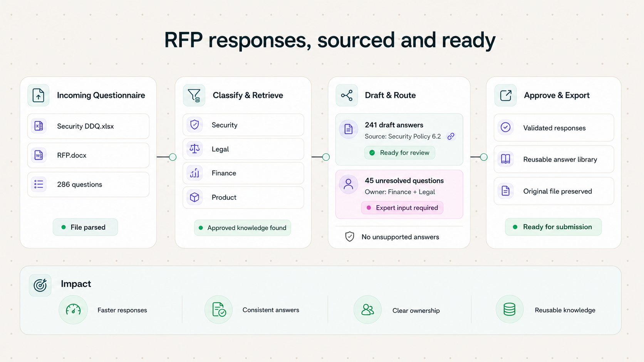Click the list icon beside 286 questions
644x362 pixels.
pyautogui.click(x=39, y=184)
